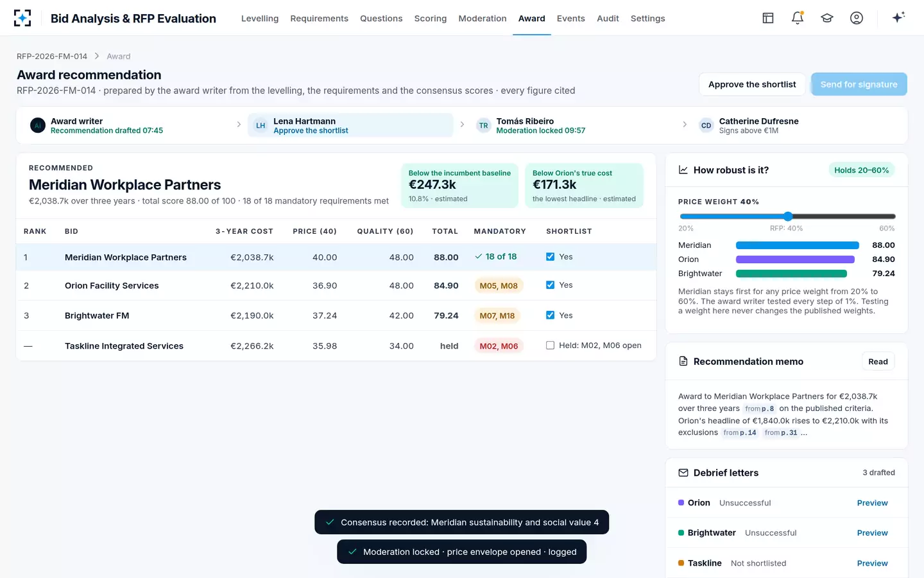Open the Questions tab
Image resolution: width=924 pixels, height=578 pixels.
[381, 19]
